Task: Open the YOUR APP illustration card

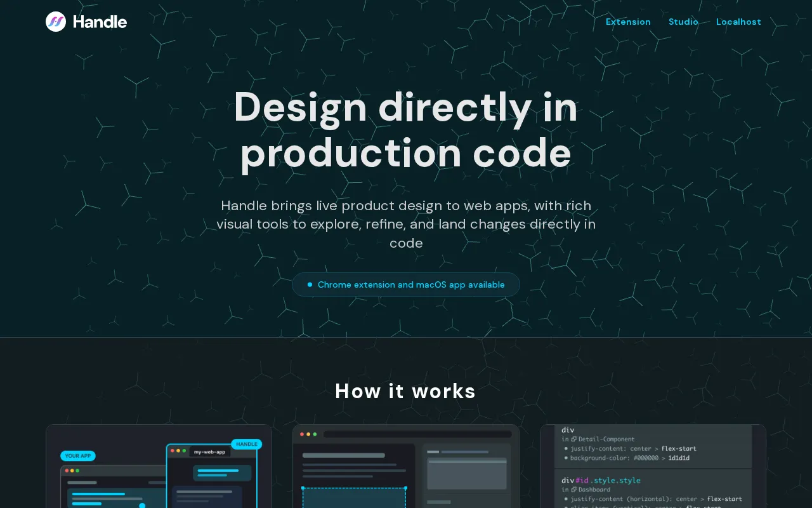Action: (x=159, y=466)
